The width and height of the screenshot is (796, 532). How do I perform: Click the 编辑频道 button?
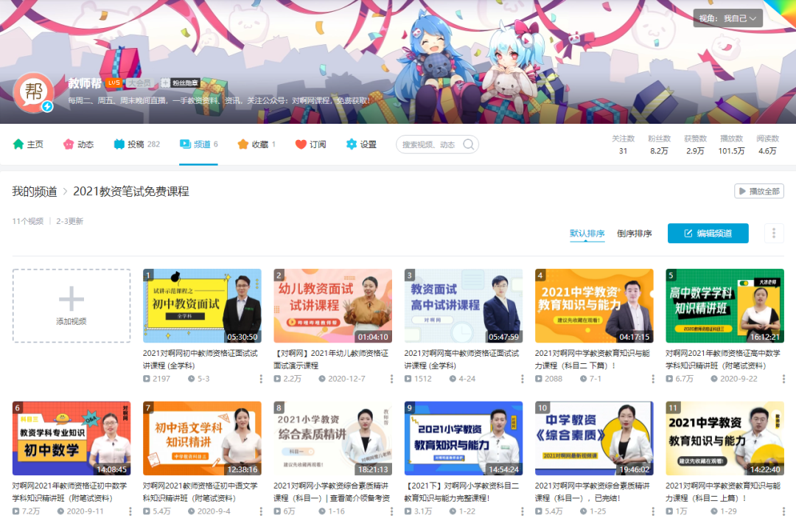click(708, 234)
